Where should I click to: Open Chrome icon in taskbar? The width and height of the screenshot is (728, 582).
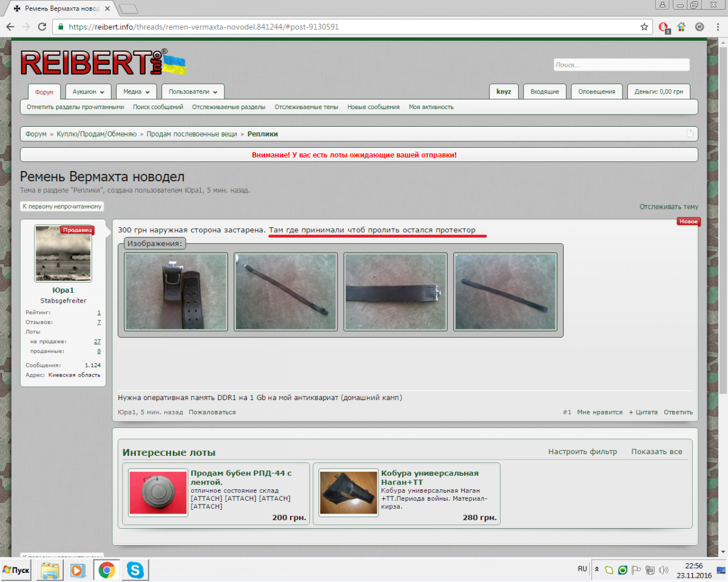click(107, 570)
